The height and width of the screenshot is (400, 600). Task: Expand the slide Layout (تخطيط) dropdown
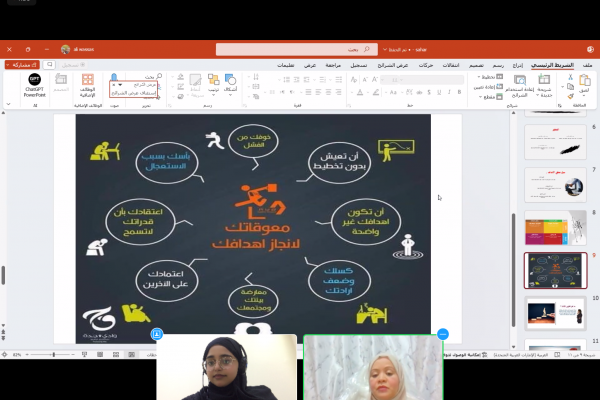pos(489,76)
